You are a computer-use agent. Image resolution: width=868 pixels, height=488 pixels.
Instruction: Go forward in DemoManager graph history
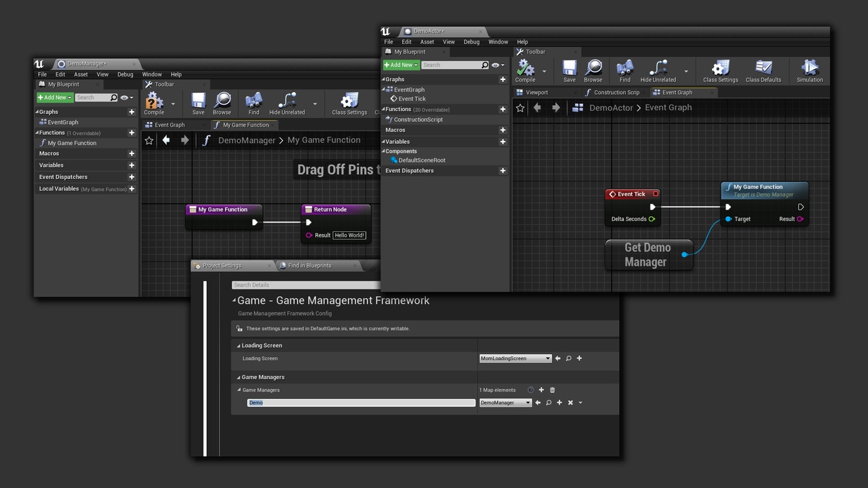click(184, 140)
